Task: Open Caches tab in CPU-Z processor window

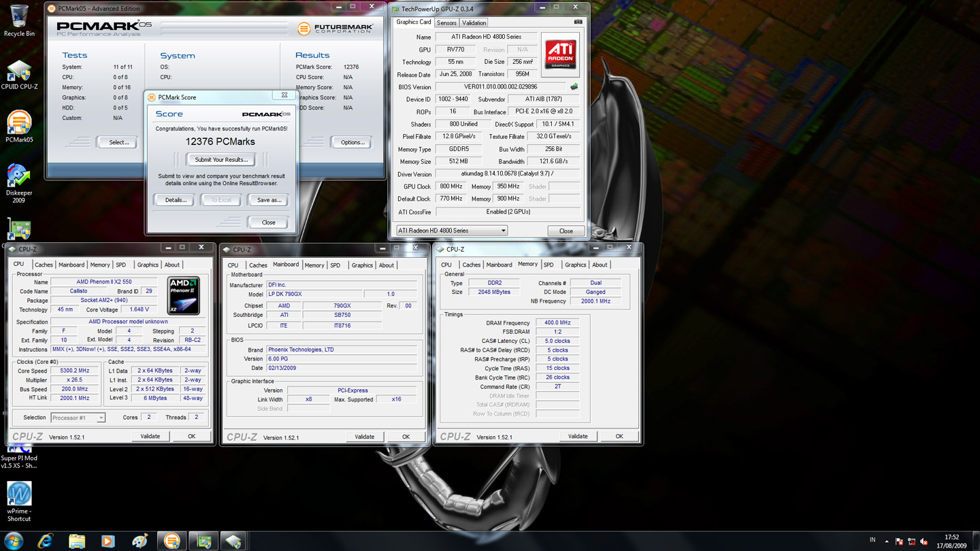Action: click(44, 265)
